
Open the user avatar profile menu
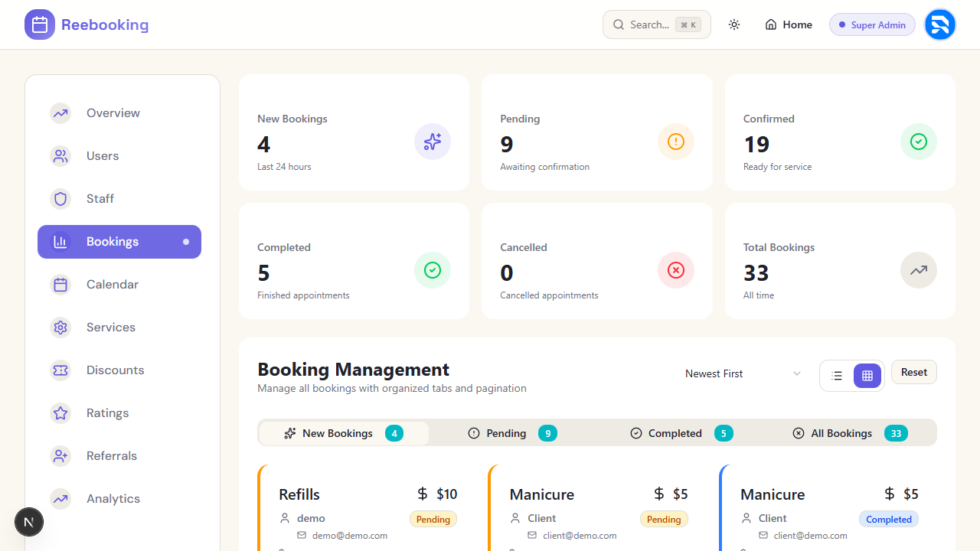[939, 24]
